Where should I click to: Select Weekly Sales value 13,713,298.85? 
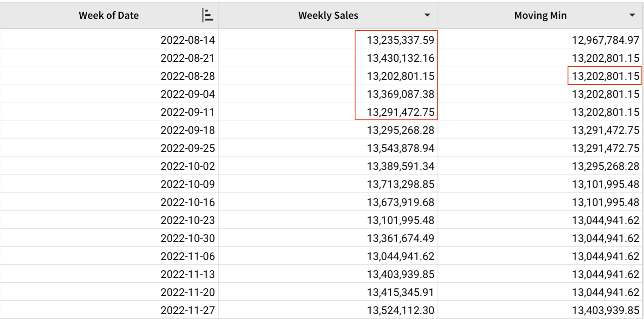tap(400, 184)
